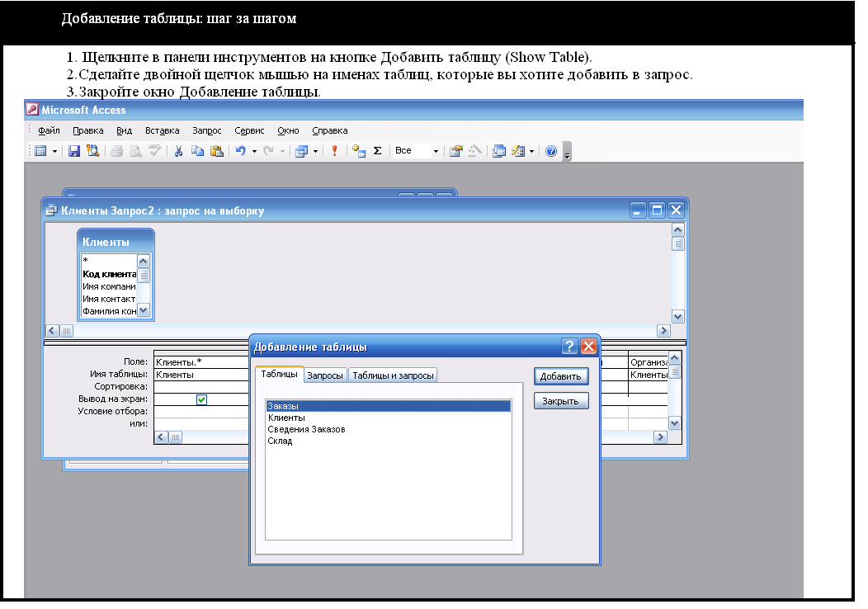The height and width of the screenshot is (609, 868).
Task: Open the View mode dropdown arrow
Action: tap(54, 151)
